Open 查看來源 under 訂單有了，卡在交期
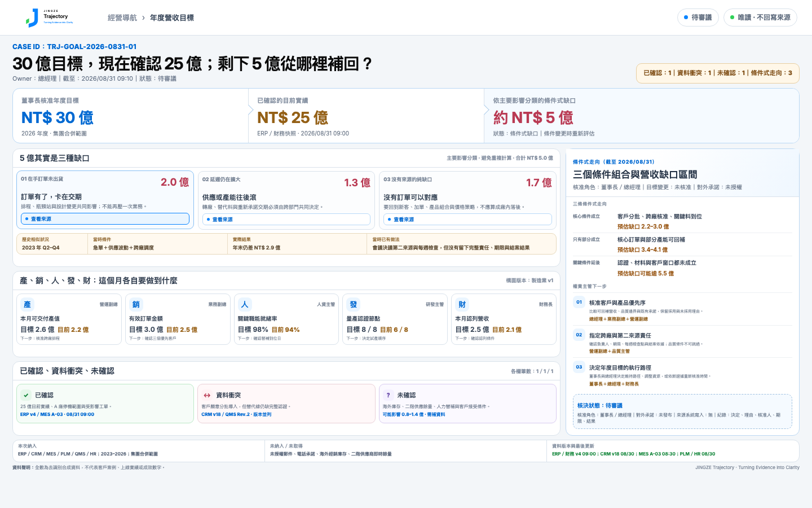Image resolution: width=812 pixels, height=508 pixels. pyautogui.click(x=105, y=219)
